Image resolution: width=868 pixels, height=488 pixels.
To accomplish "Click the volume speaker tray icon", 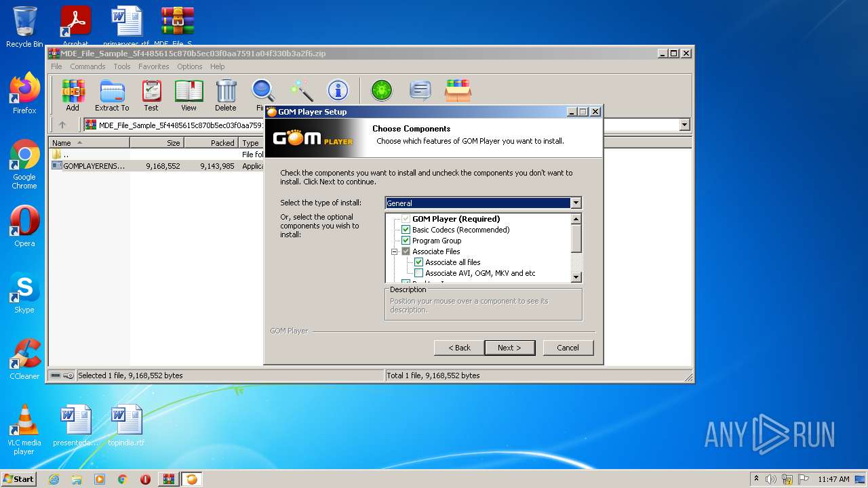I will [x=771, y=479].
